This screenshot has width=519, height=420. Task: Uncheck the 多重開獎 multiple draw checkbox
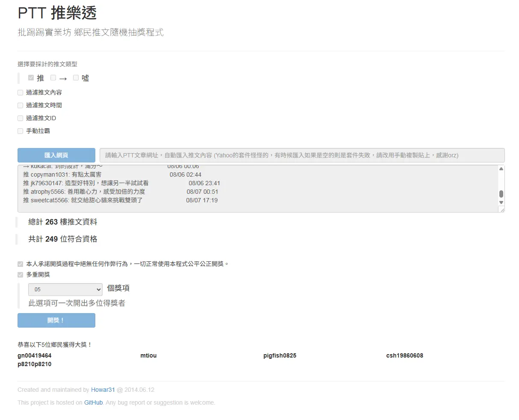[x=21, y=275]
